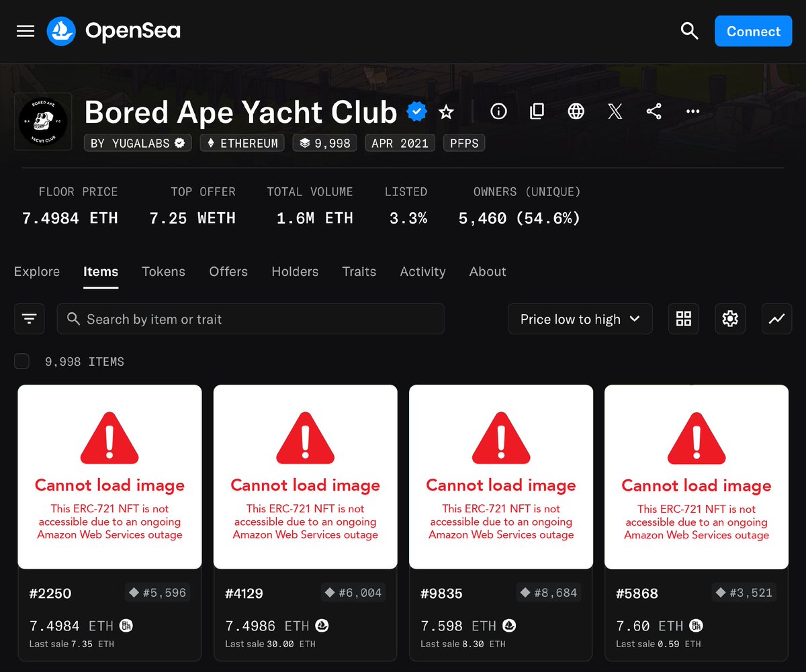Open the view settings gear icon
The height and width of the screenshot is (672, 806).
(730, 319)
